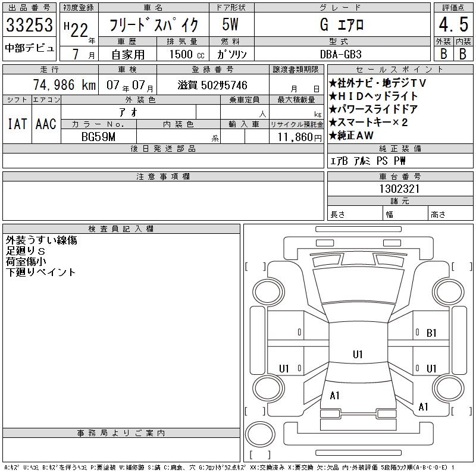Click the lot number 33253

tap(29, 24)
